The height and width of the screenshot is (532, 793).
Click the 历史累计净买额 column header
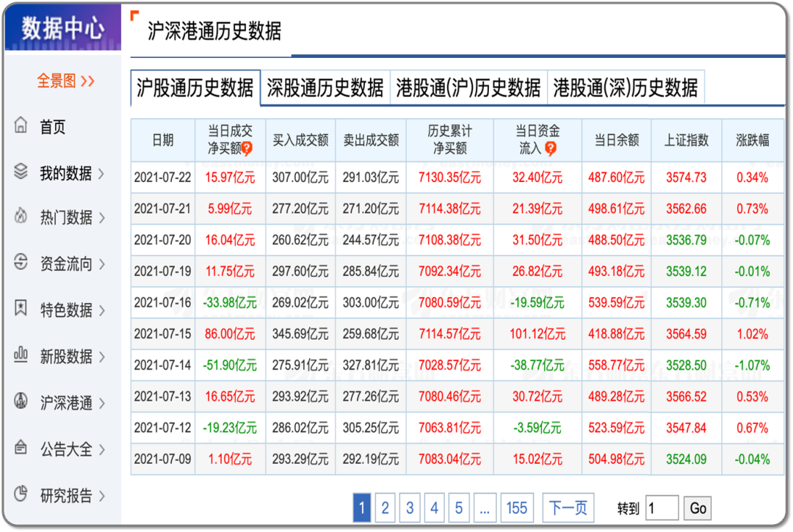(449, 140)
